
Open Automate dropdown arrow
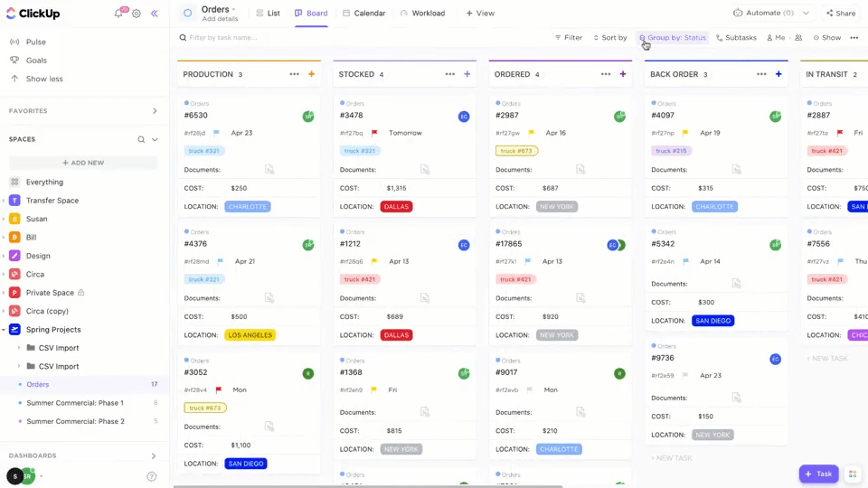[x=806, y=14]
